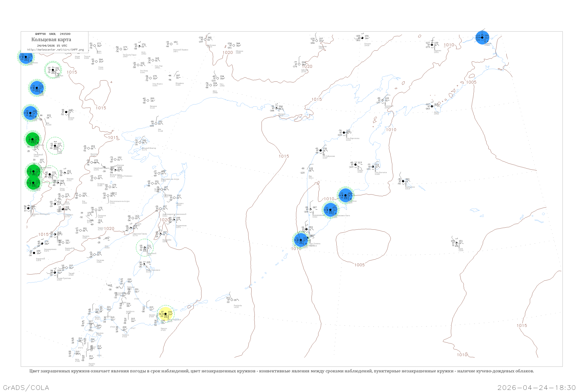Click the blue Severo-Kurilsk station circle

[301, 240]
